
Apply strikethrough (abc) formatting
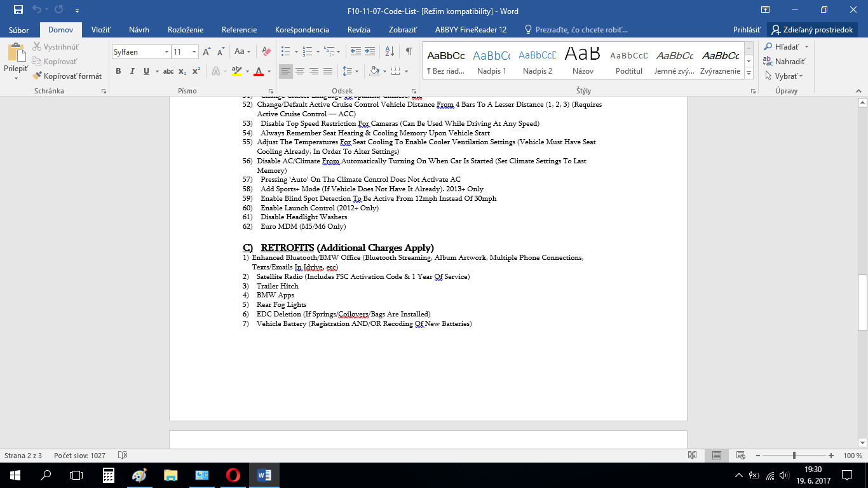click(168, 71)
